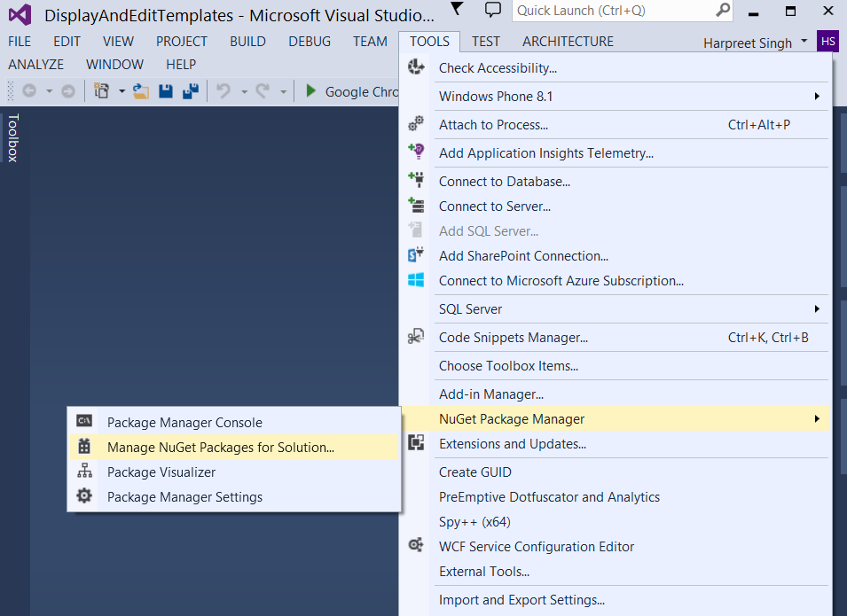847x616 pixels.
Task: Click the Package Manager Settings gear icon
Action: coord(84,496)
